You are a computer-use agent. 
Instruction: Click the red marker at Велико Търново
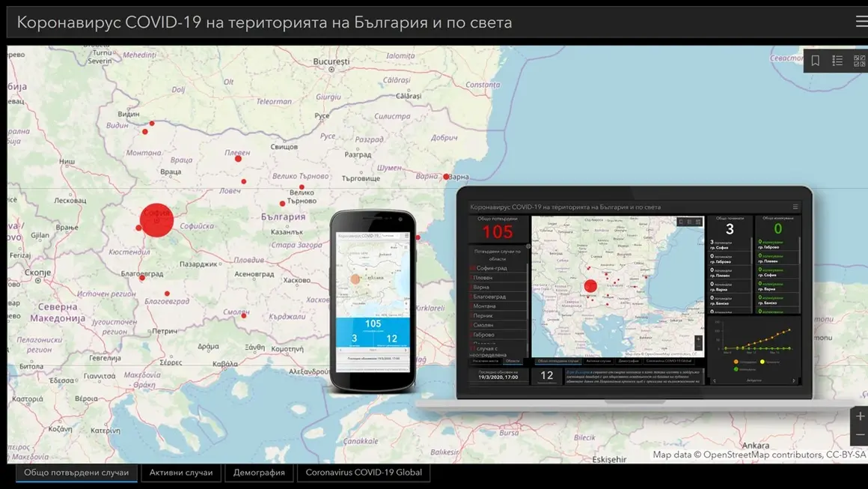click(x=302, y=187)
